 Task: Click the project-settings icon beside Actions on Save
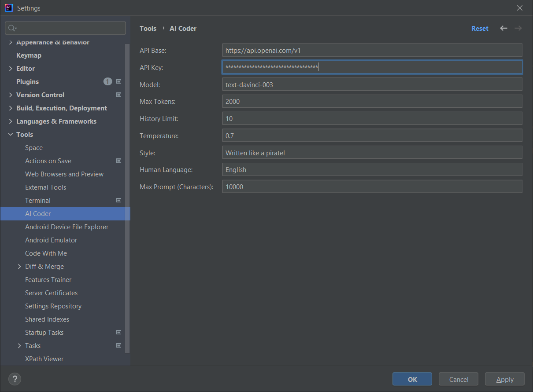tap(118, 161)
